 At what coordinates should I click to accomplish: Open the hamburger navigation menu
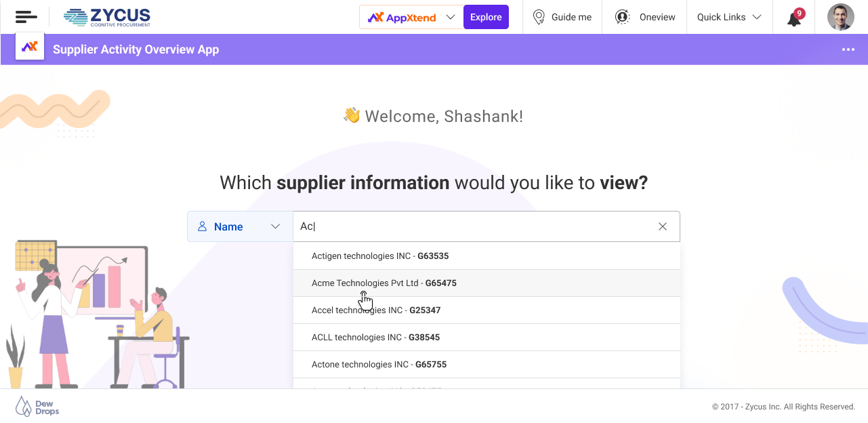pyautogui.click(x=26, y=17)
